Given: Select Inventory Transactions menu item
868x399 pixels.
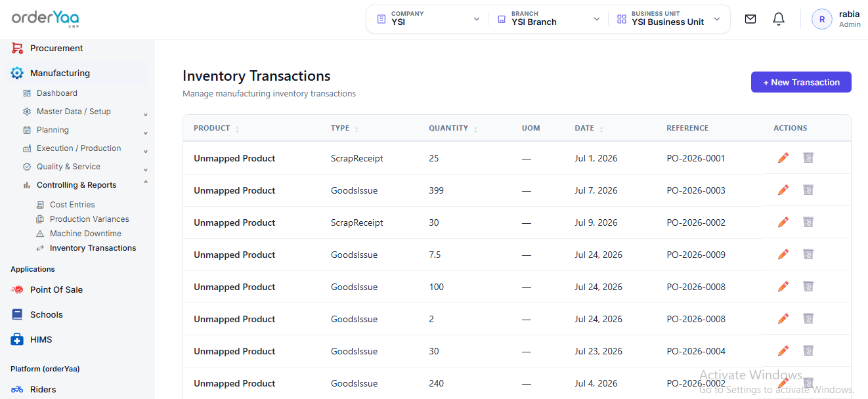Looking at the screenshot, I should pyautogui.click(x=93, y=248).
